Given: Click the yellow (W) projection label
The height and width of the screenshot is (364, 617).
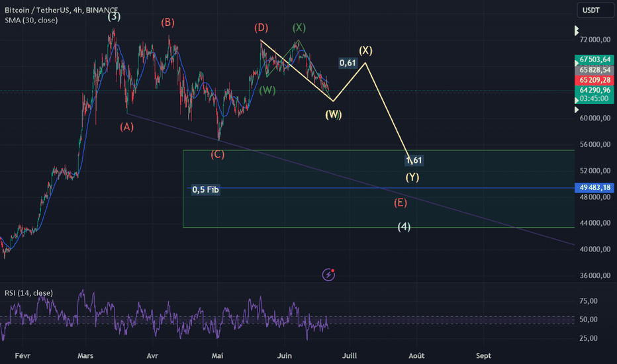Looking at the screenshot, I should click(333, 114).
